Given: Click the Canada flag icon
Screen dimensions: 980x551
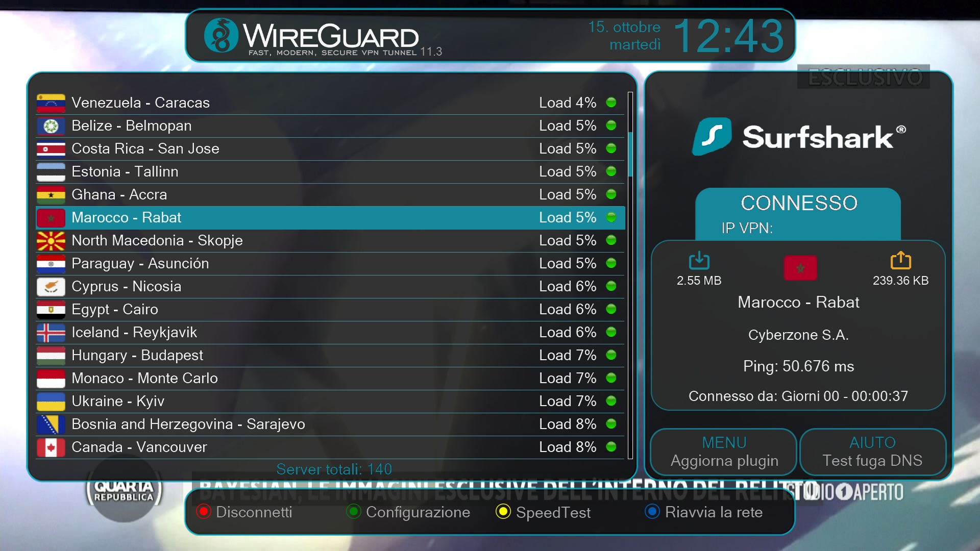Looking at the screenshot, I should [51, 447].
